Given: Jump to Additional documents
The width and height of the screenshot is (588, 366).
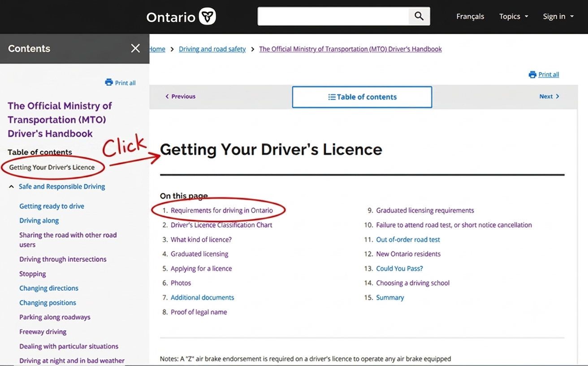Looking at the screenshot, I should [202, 297].
